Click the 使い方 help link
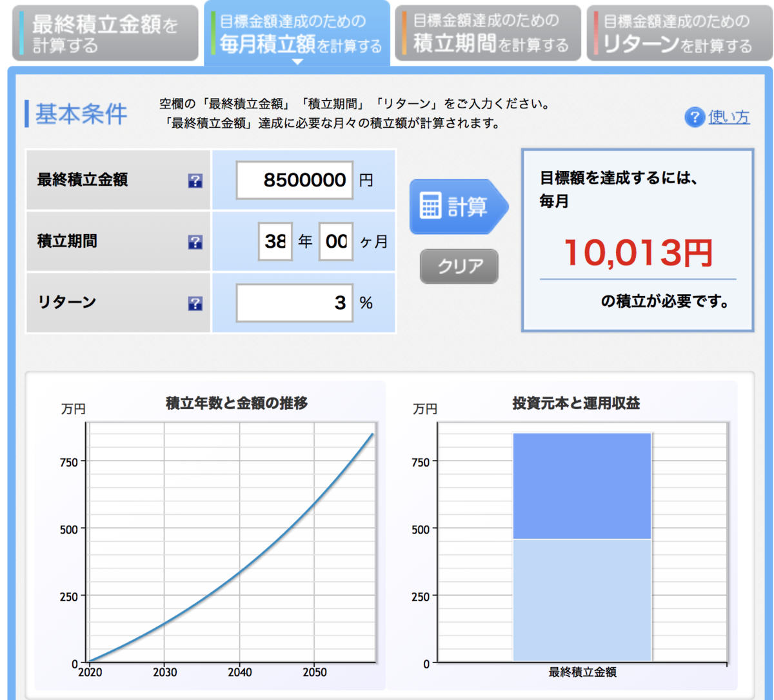The width and height of the screenshot is (774, 700). click(729, 117)
